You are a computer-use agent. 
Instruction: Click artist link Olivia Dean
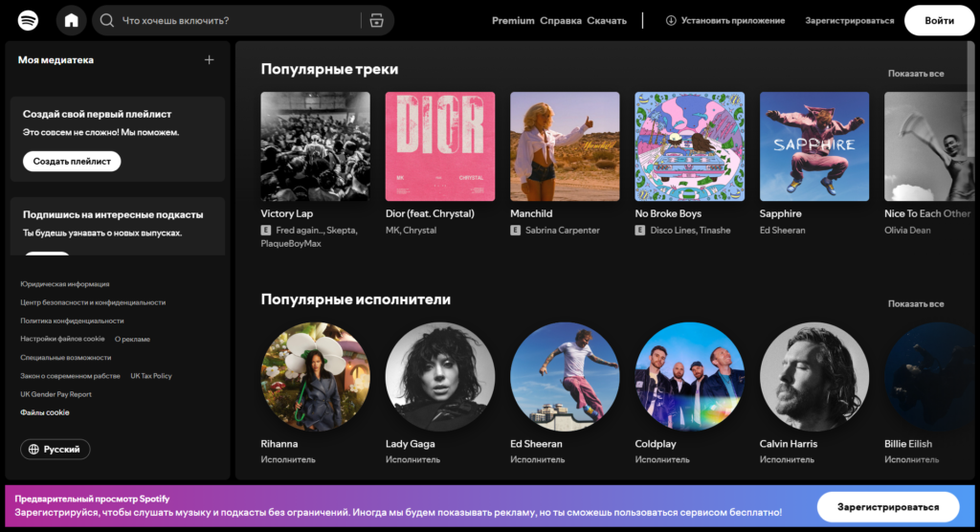click(x=907, y=230)
